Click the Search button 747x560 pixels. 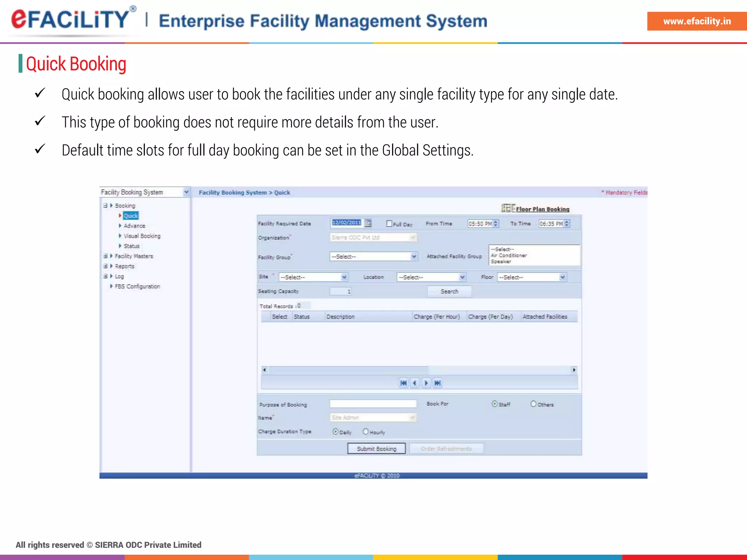(449, 291)
